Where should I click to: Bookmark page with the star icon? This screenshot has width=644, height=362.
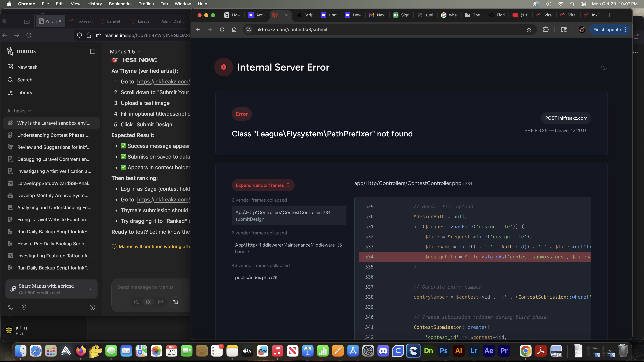pos(529,29)
